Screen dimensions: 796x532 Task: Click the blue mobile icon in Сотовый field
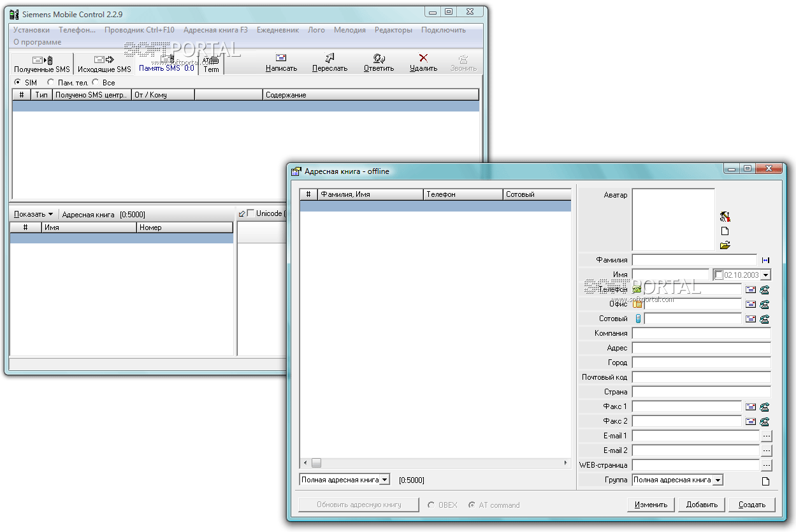click(637, 319)
